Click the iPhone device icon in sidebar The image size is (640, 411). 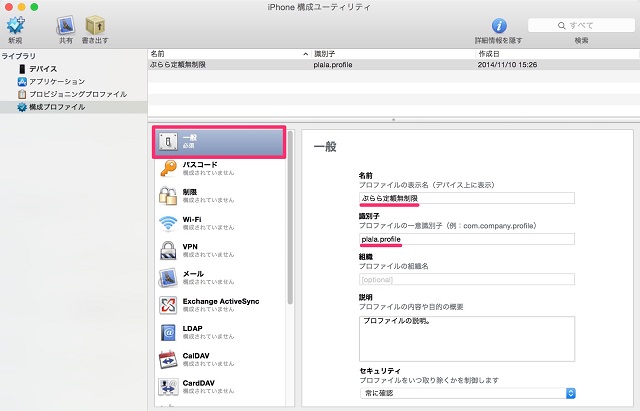(x=22, y=69)
